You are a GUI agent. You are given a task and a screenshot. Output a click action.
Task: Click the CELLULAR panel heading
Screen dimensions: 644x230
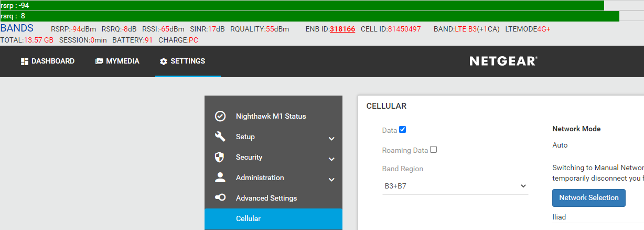[x=386, y=106]
